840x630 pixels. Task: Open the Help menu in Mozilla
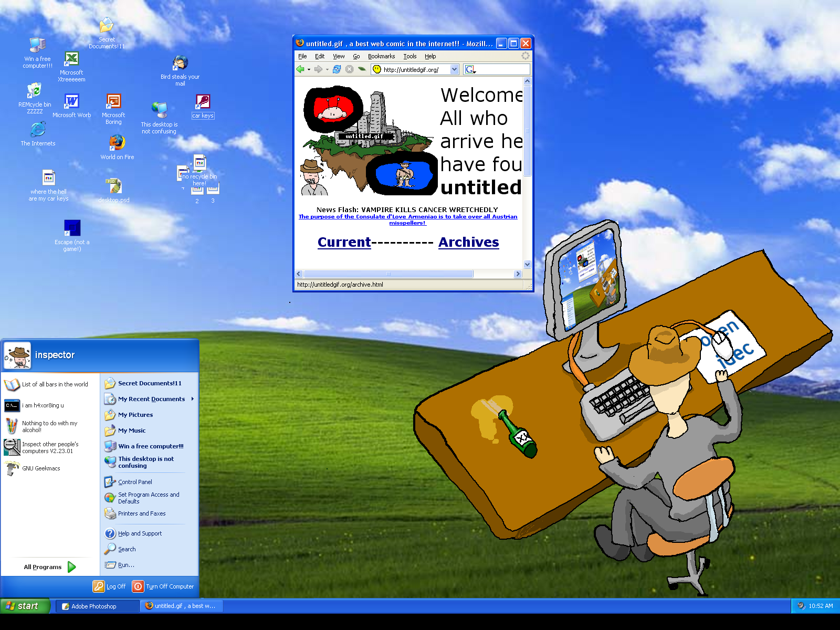(x=430, y=56)
